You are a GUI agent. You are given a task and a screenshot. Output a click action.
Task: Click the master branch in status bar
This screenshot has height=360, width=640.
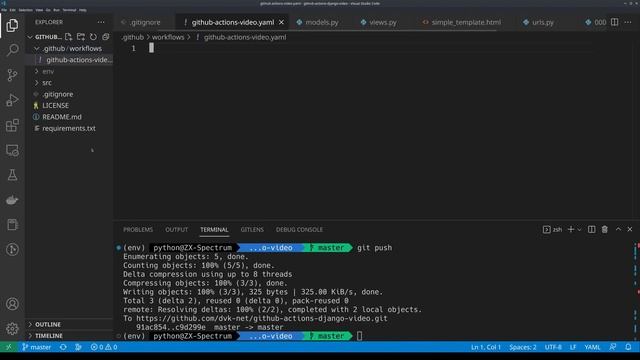[x=37, y=347]
